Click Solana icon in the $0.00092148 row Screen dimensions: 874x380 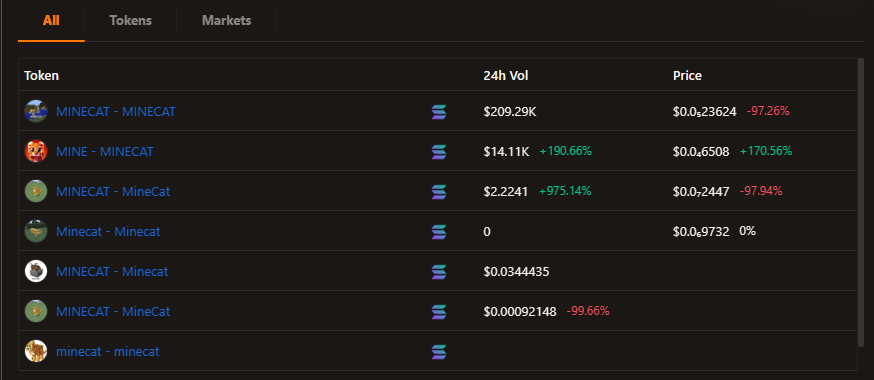(x=439, y=312)
